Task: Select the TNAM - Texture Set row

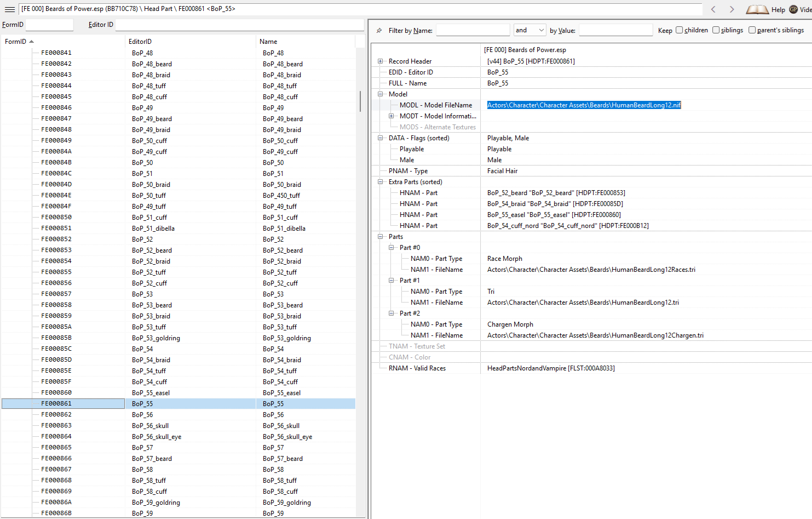Action: [591, 346]
